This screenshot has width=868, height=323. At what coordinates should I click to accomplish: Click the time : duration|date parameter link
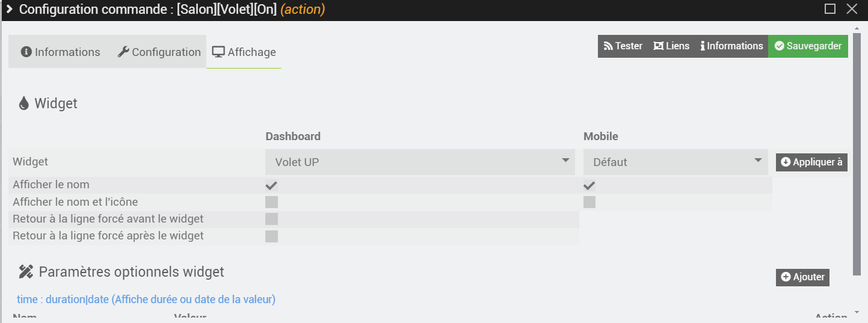point(146,299)
